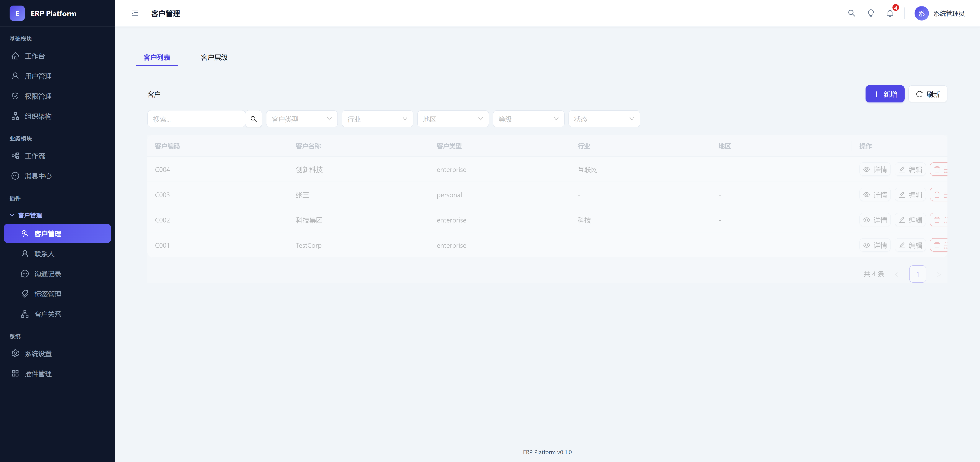Screen dimensions: 980x462
Task: Open 消息中心 in the sidebar
Action: [x=38, y=176]
